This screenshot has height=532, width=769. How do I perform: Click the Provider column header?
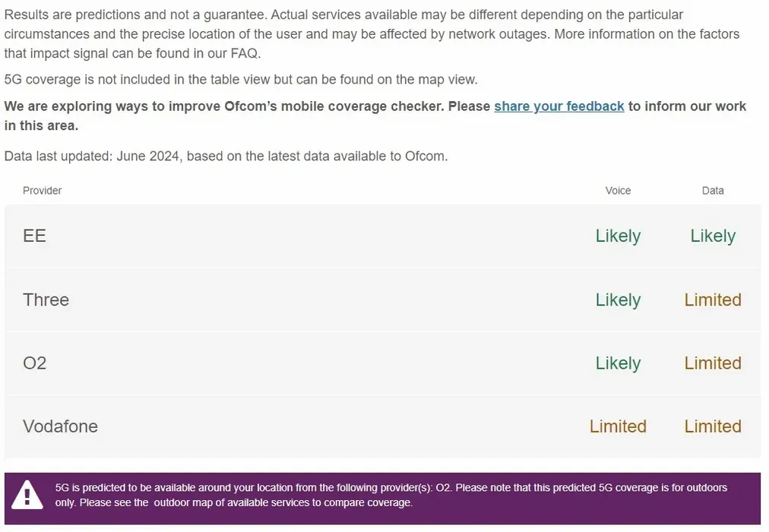coord(43,191)
